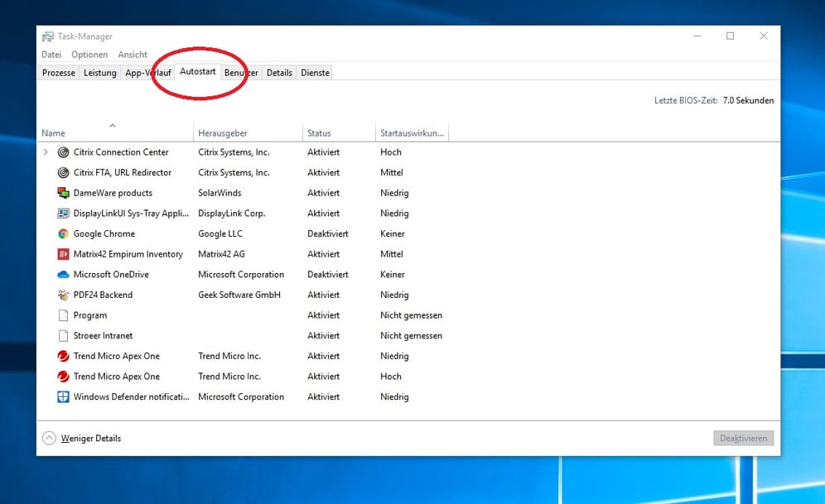Click the Google Chrome icon
Screen dimensions: 825x504
tap(63, 234)
